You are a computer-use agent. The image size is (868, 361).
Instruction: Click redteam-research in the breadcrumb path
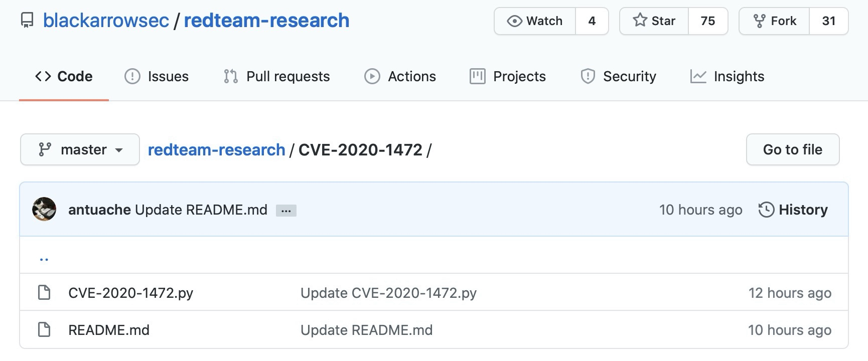(x=216, y=149)
